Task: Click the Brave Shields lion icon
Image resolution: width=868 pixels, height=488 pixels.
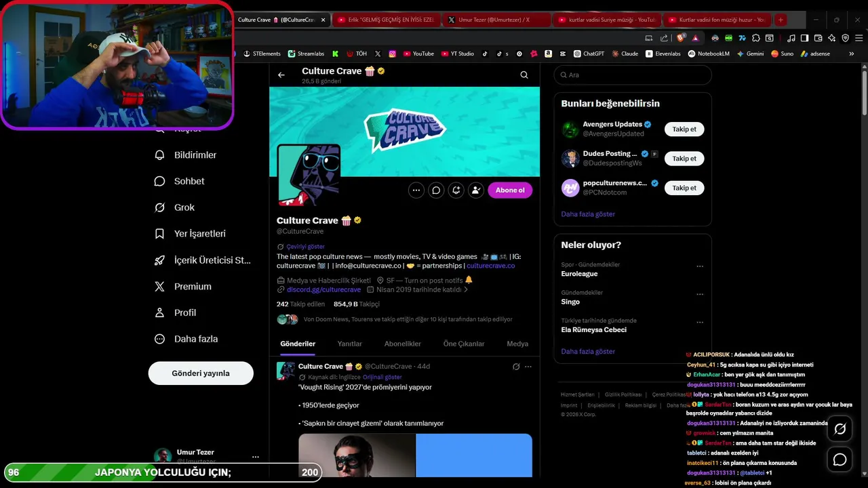Action: (x=682, y=38)
